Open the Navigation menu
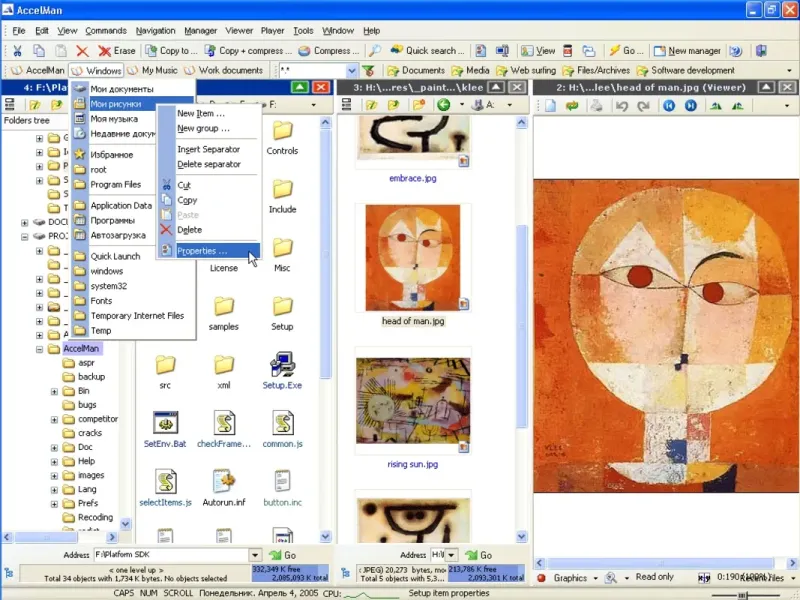 click(155, 31)
